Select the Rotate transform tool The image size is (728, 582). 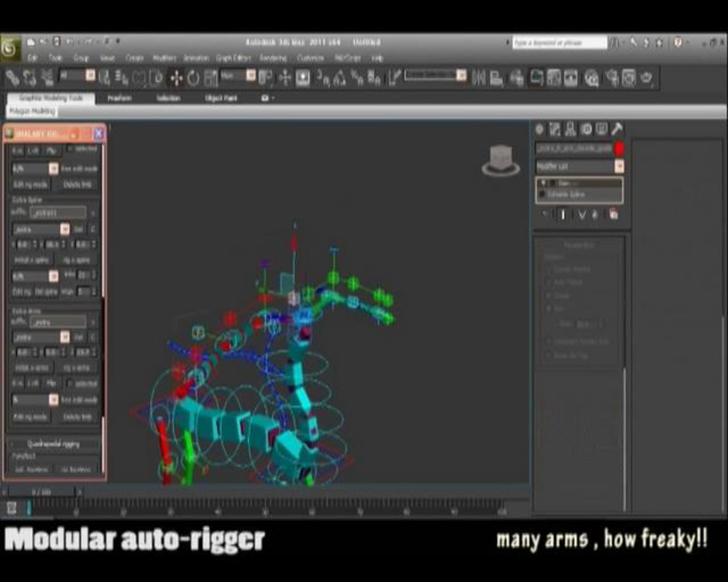(x=194, y=78)
